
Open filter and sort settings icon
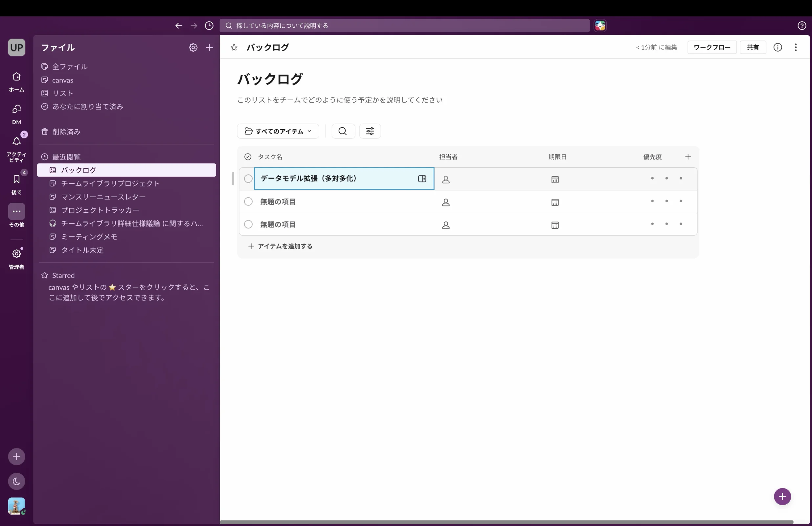(370, 131)
